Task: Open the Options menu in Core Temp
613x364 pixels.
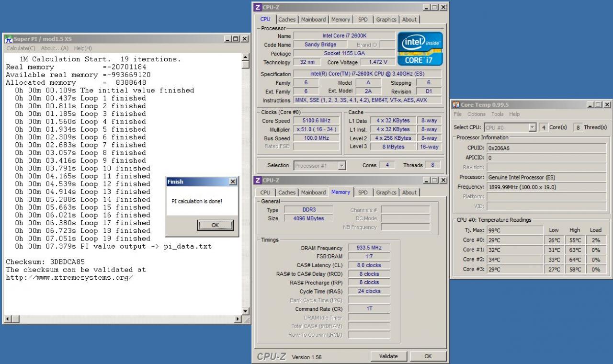Action: pos(477,114)
